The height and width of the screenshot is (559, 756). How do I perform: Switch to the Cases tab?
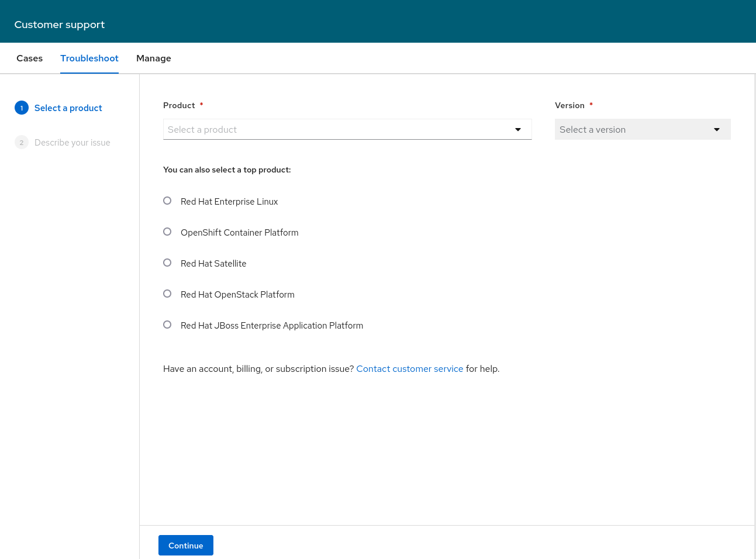[x=30, y=58]
